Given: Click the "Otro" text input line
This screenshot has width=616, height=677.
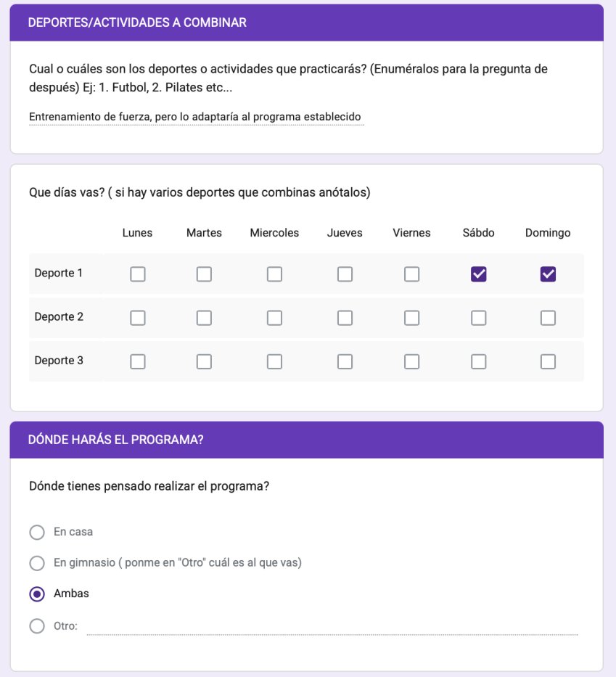Looking at the screenshot, I should pyautogui.click(x=332, y=627).
